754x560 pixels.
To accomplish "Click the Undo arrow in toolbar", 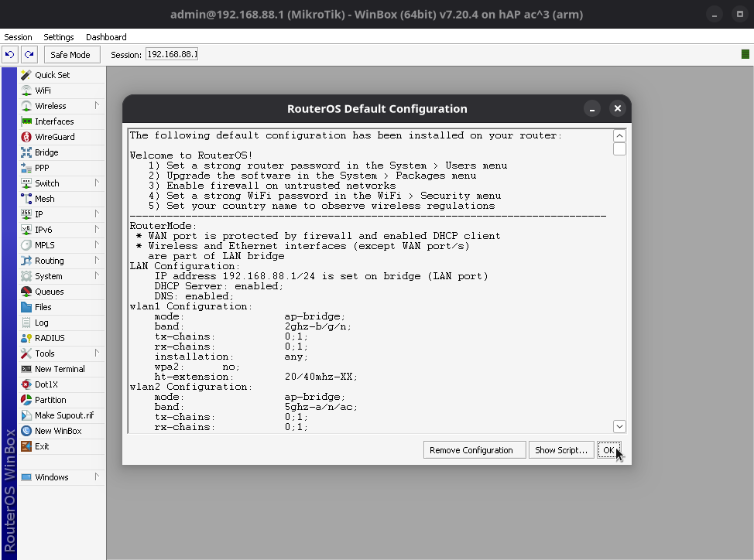I will click(10, 54).
